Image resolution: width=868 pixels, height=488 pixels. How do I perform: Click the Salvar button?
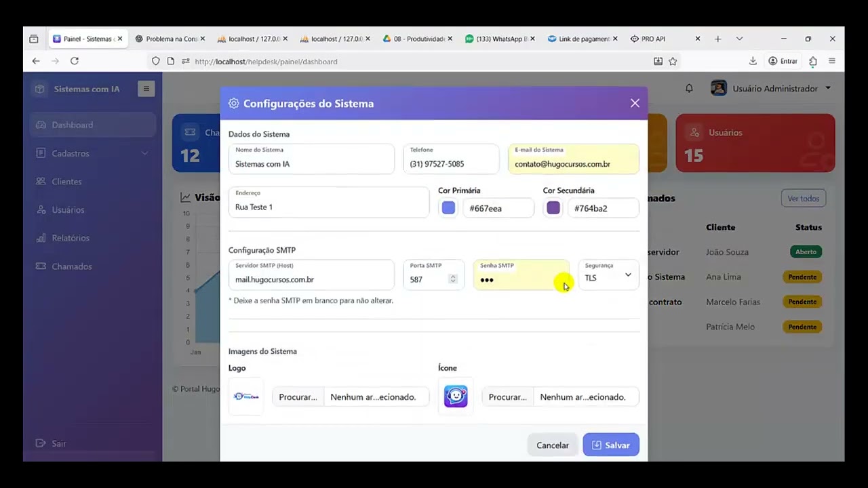tap(611, 445)
